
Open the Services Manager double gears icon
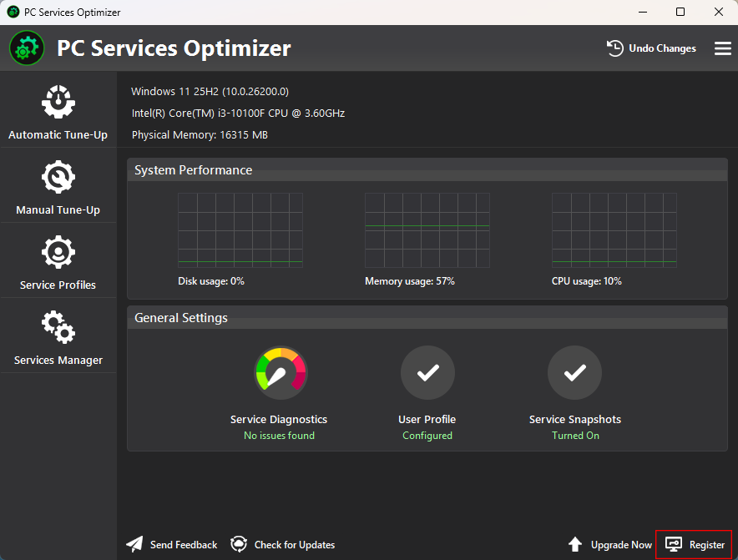pos(58,327)
